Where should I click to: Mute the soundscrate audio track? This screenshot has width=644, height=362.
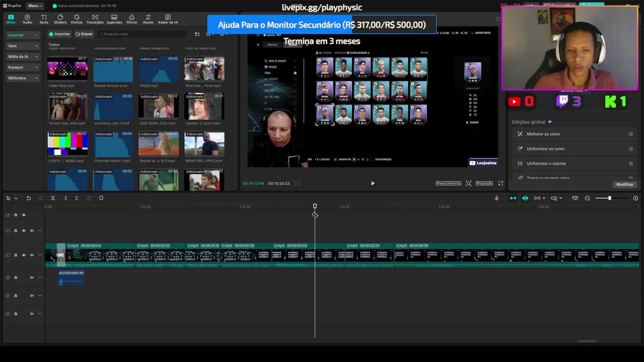[x=32, y=278]
